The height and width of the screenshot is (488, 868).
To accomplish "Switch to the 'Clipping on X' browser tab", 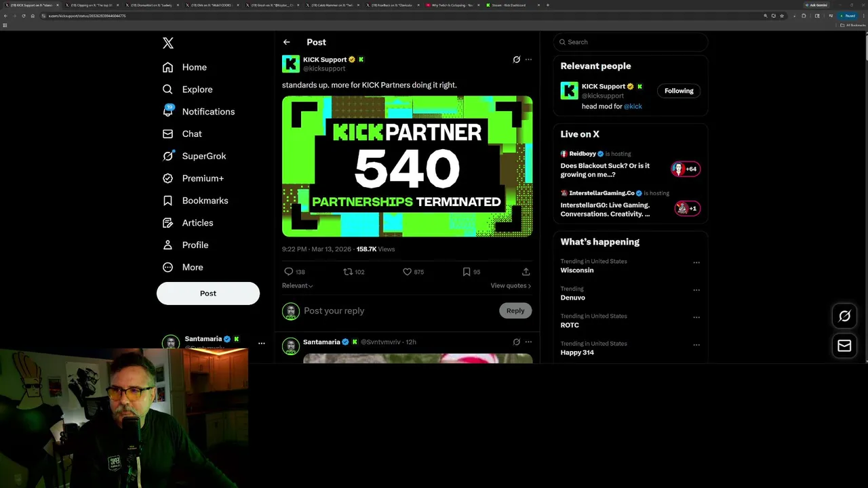I will tap(92, 5).
